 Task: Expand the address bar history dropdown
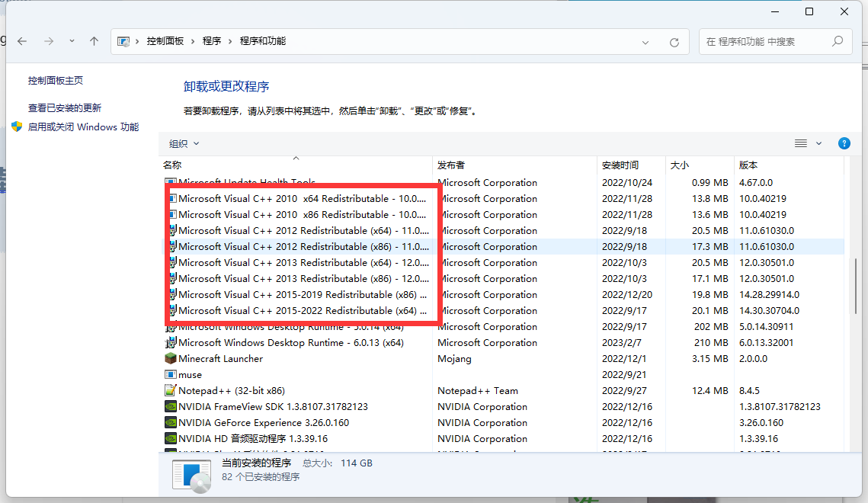coord(645,42)
